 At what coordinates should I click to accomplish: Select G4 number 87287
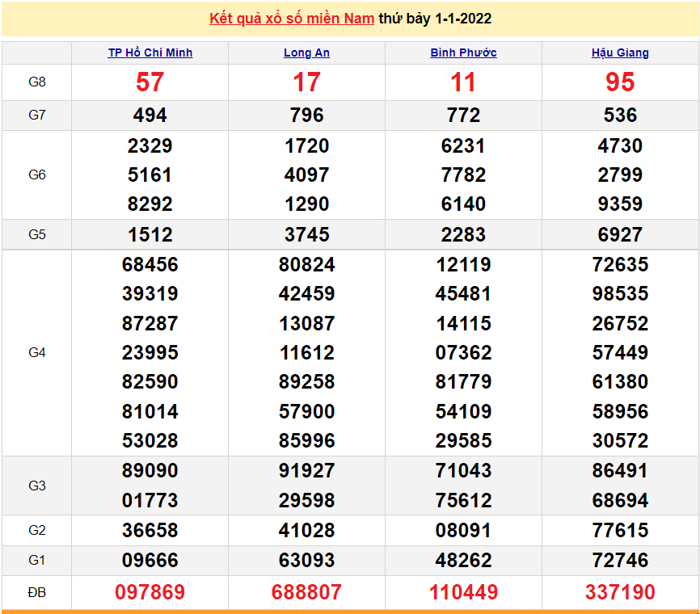tap(150, 323)
